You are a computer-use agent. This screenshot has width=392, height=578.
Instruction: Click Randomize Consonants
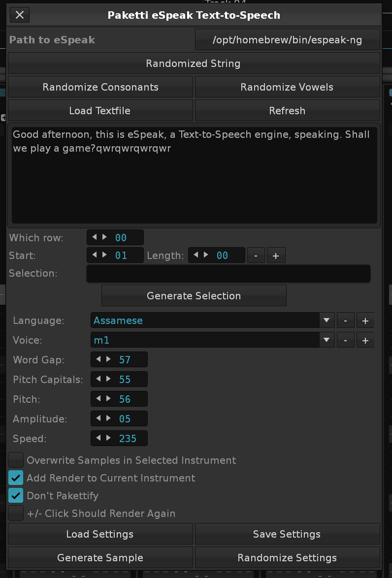click(x=100, y=87)
